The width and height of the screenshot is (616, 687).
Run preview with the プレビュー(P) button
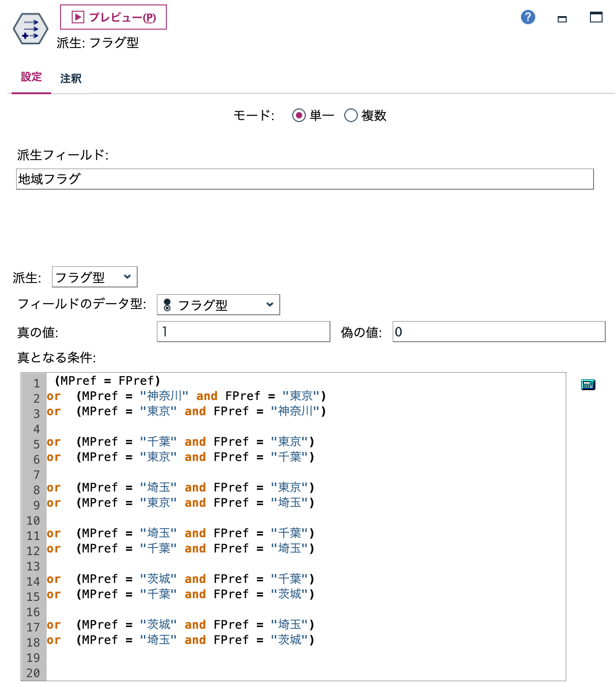click(x=113, y=18)
